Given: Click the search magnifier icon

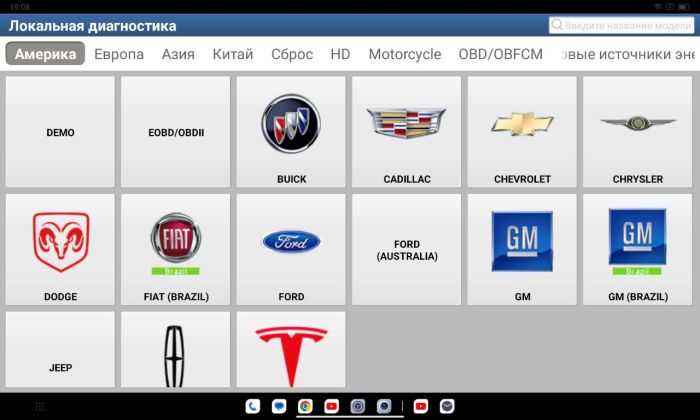Looking at the screenshot, I should point(557,25).
